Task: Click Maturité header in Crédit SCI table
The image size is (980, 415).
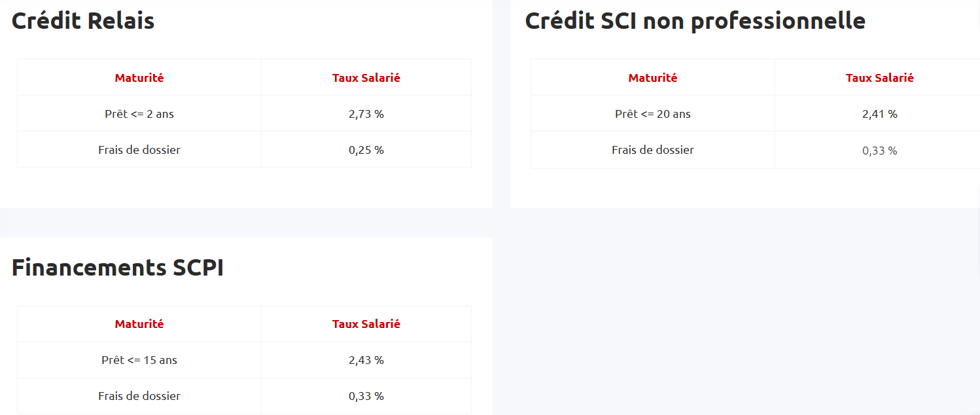Action: (x=653, y=78)
